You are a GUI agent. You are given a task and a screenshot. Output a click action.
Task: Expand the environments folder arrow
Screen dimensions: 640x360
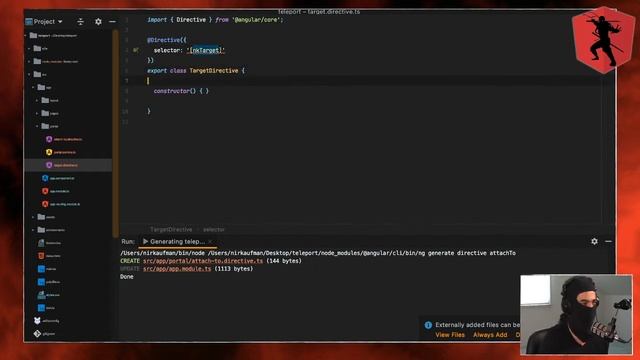point(33,230)
